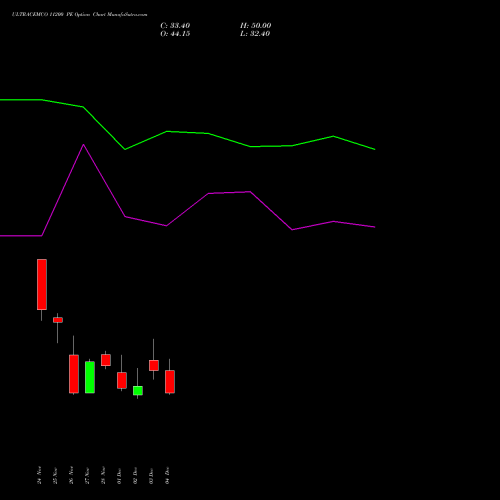Select the 25 Nov date label
This screenshot has width=500, height=500.
tap(55, 475)
